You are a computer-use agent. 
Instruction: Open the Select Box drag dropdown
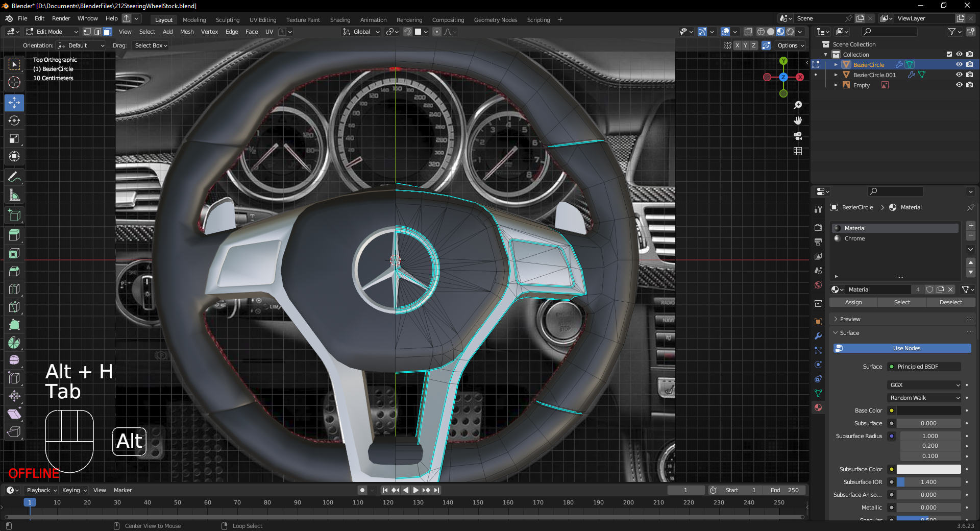pyautogui.click(x=151, y=45)
